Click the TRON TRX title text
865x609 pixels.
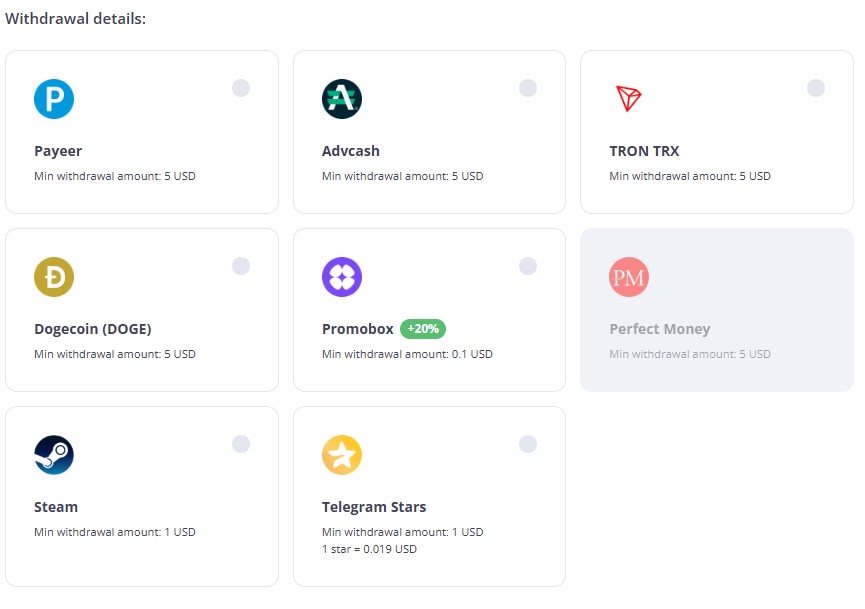click(x=644, y=151)
